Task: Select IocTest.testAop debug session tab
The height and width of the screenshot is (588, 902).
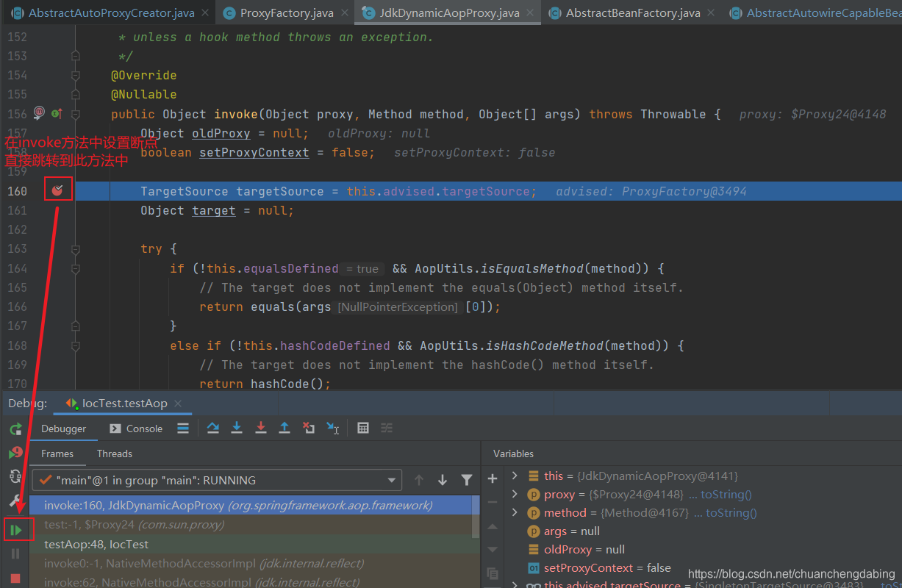Action: pyautogui.click(x=124, y=403)
